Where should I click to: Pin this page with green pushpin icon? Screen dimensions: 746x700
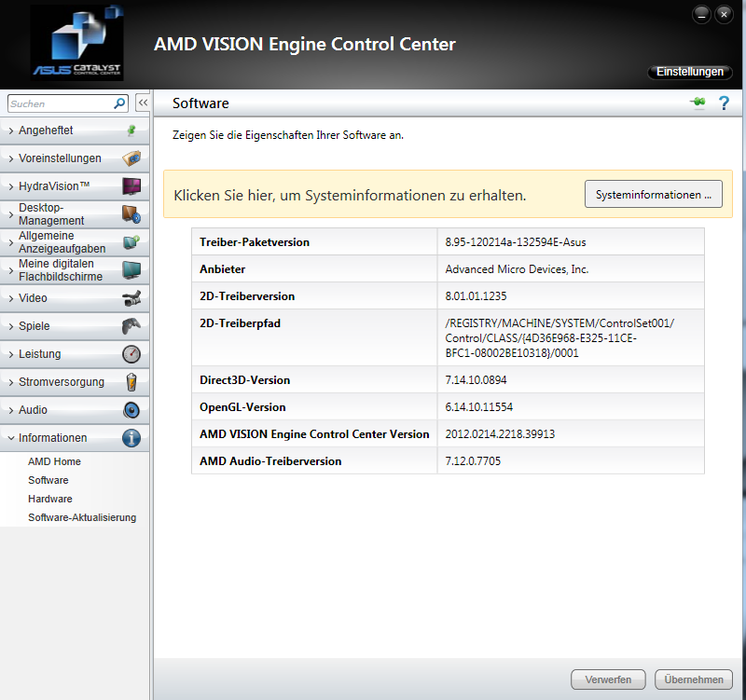click(698, 103)
